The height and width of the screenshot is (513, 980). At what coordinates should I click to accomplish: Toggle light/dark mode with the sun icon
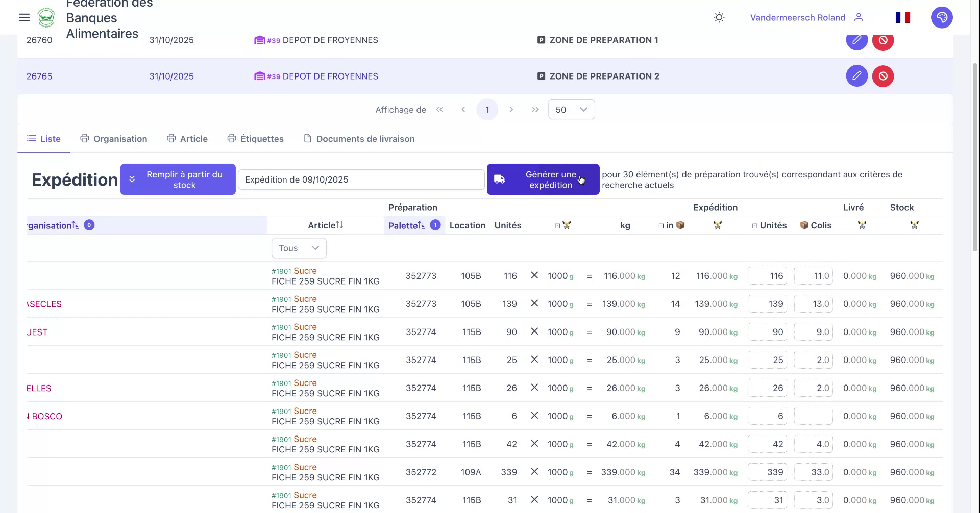click(719, 17)
